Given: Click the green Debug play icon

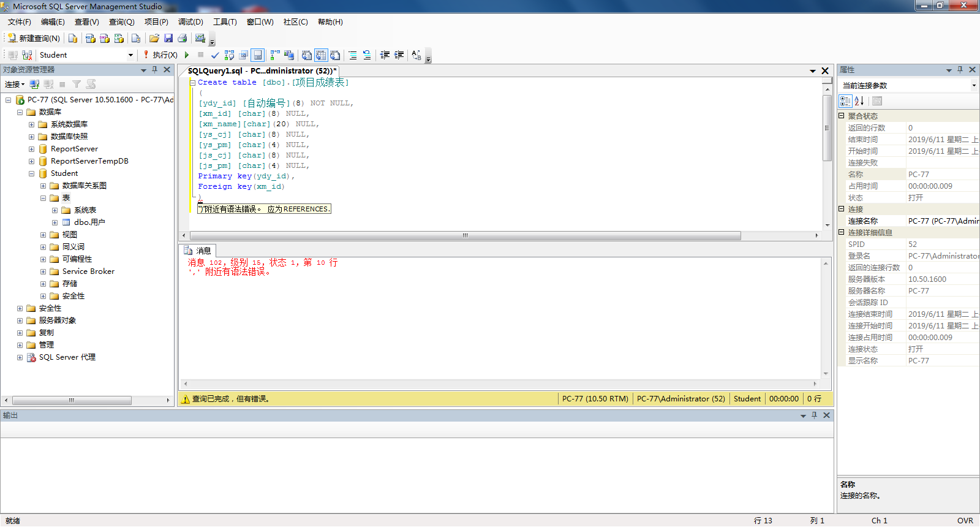Looking at the screenshot, I should pyautogui.click(x=187, y=55).
